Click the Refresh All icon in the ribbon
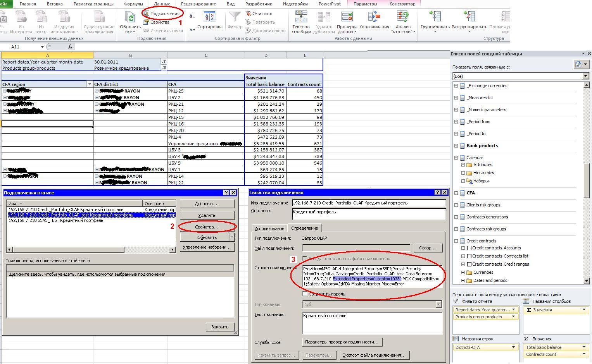Viewport: 592px width, 364px height. (130, 17)
